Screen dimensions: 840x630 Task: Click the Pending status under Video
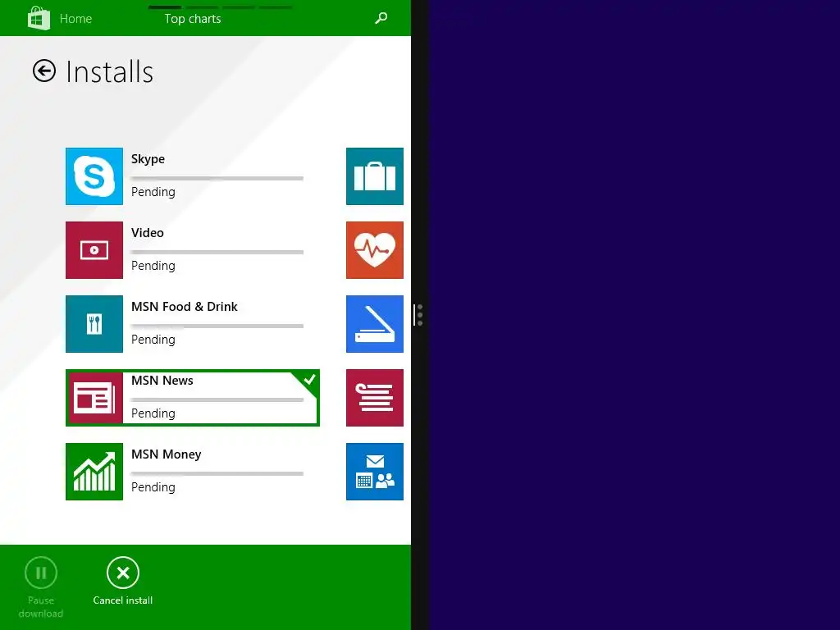[153, 266]
